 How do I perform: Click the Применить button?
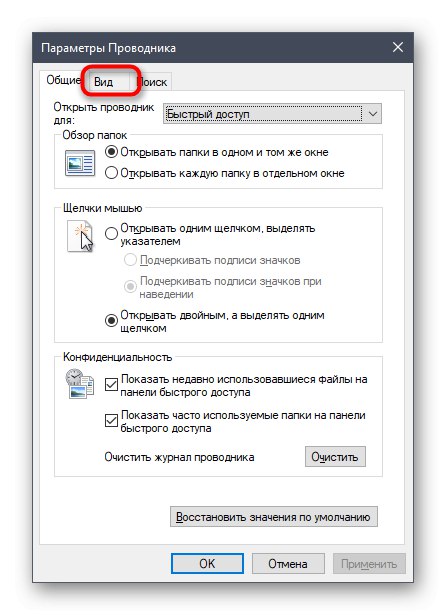[x=369, y=564]
